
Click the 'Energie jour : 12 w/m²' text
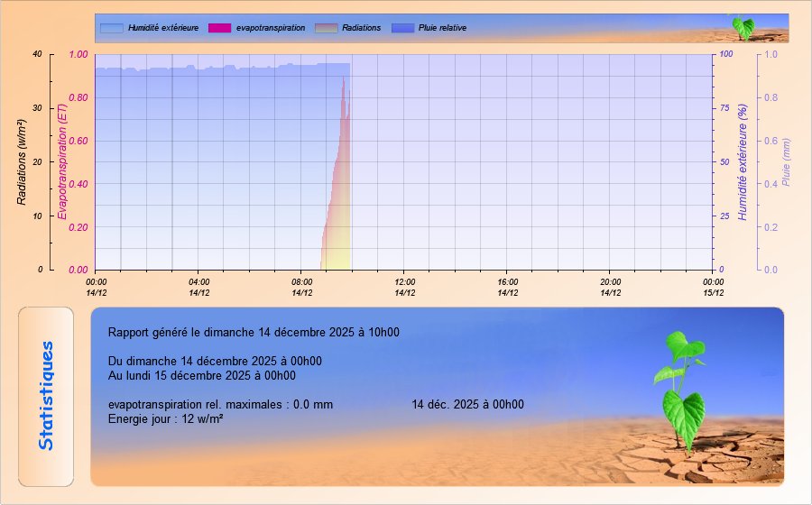click(x=166, y=418)
